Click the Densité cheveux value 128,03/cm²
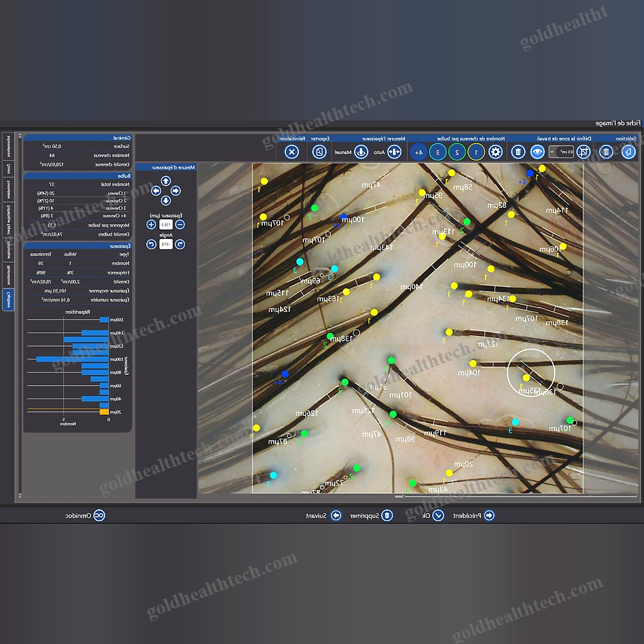Screen dimensions: 644x644 (52, 164)
